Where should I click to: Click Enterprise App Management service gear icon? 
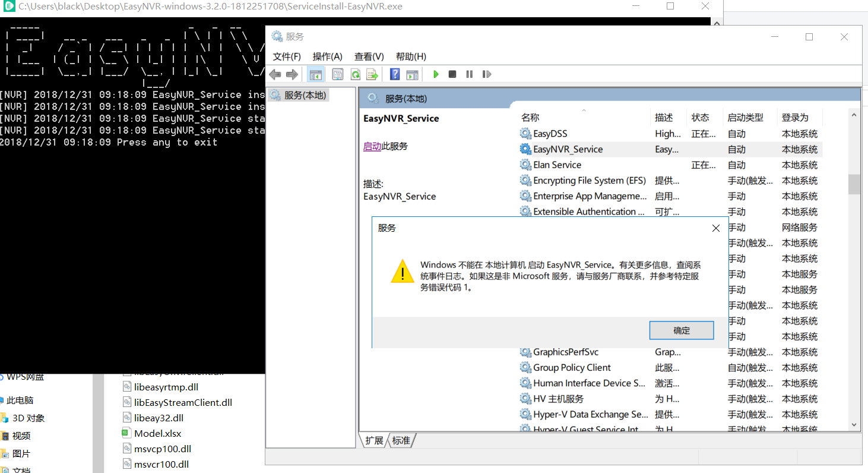point(525,196)
